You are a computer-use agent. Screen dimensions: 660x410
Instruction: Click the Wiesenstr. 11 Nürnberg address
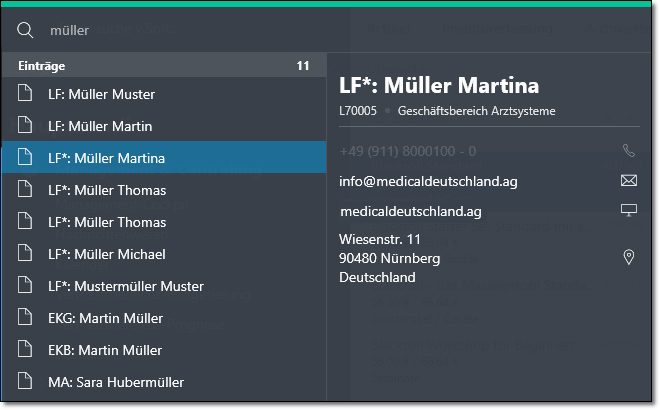point(390,258)
